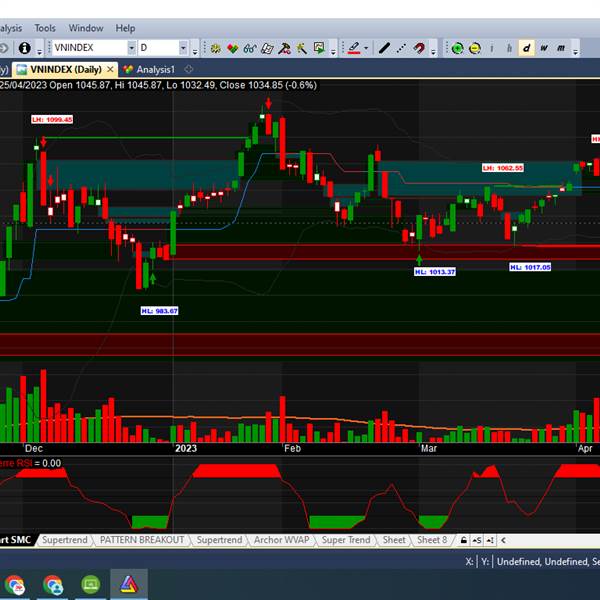
Task: Expand toolbar overflow after Bar Replay icon
Action: click(x=333, y=51)
